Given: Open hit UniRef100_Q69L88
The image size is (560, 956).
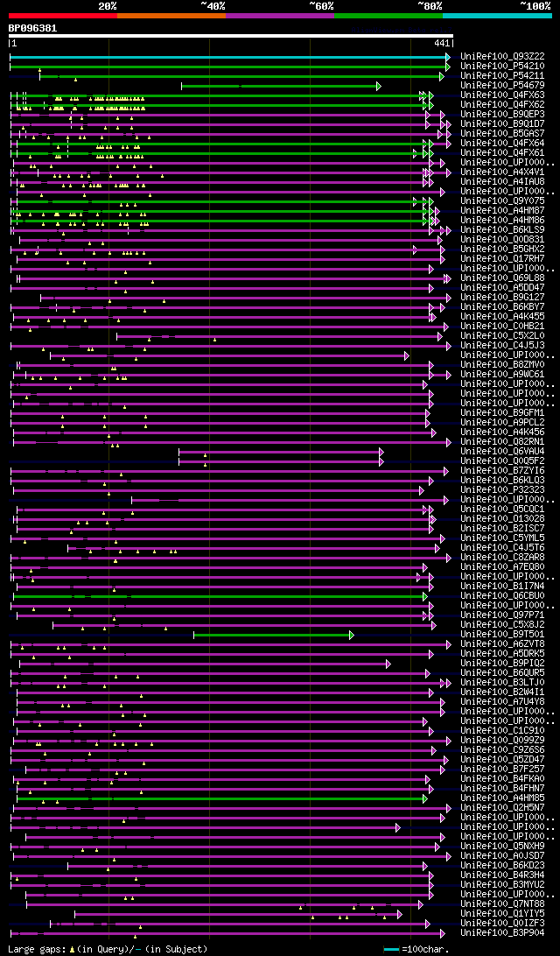Looking at the screenshot, I should [503, 278].
